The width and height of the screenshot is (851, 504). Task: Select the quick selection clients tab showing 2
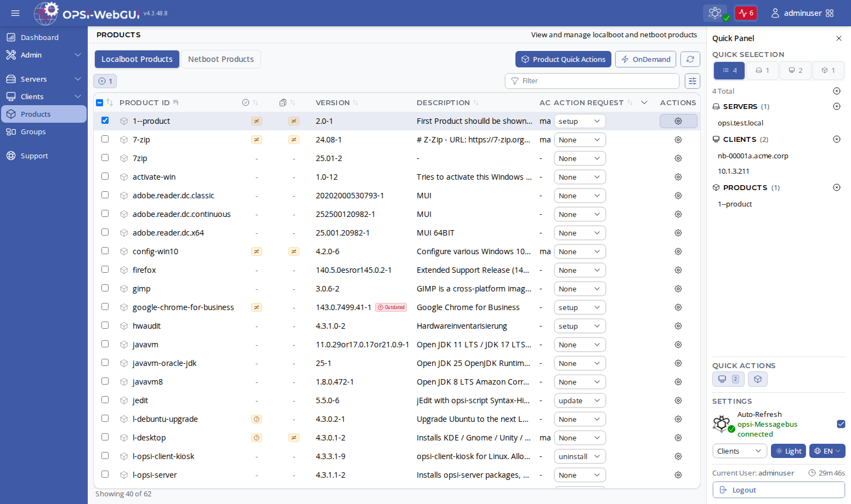coord(795,70)
